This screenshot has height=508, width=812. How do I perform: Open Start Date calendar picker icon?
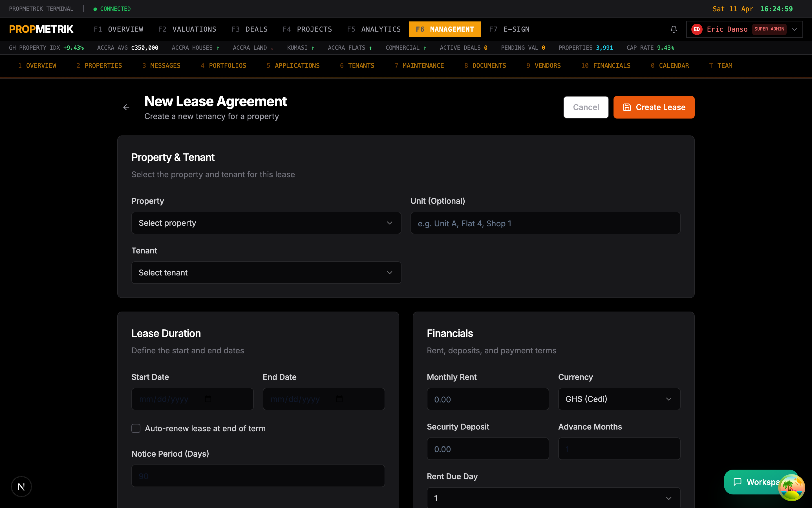208,399
